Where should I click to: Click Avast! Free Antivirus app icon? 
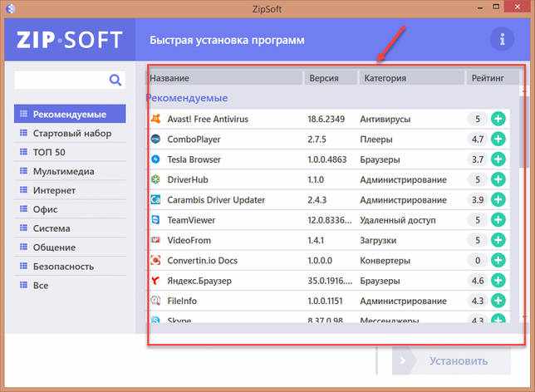pos(155,119)
